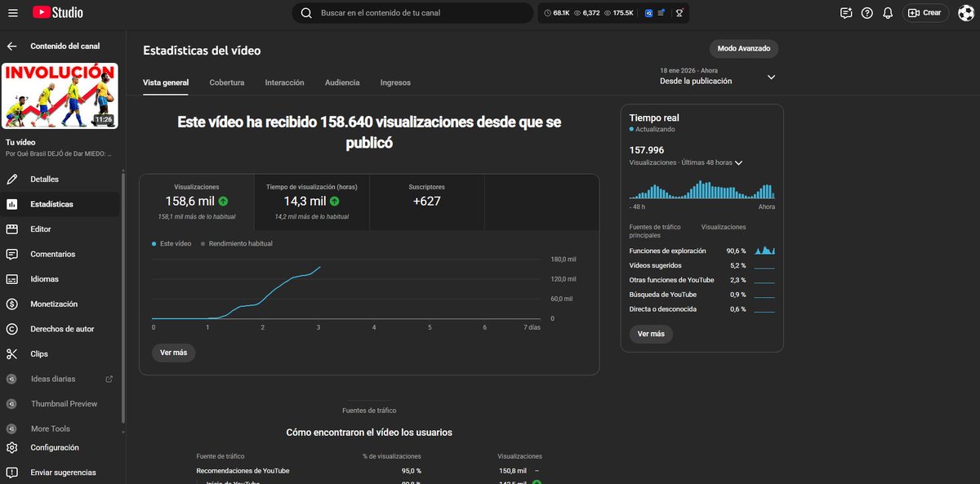Click the 175.5K views stat
This screenshot has height=484, width=980.
[x=618, y=13]
